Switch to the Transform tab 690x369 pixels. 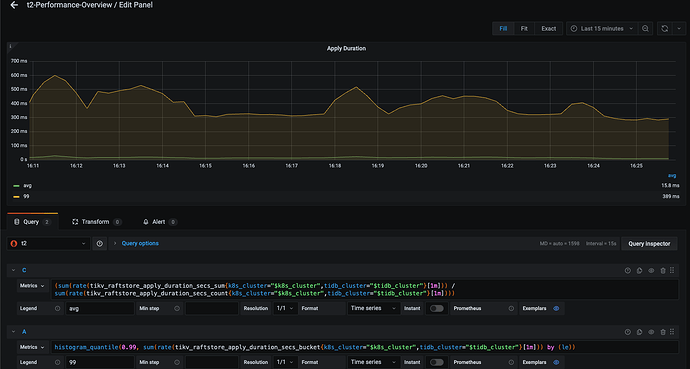(x=96, y=222)
